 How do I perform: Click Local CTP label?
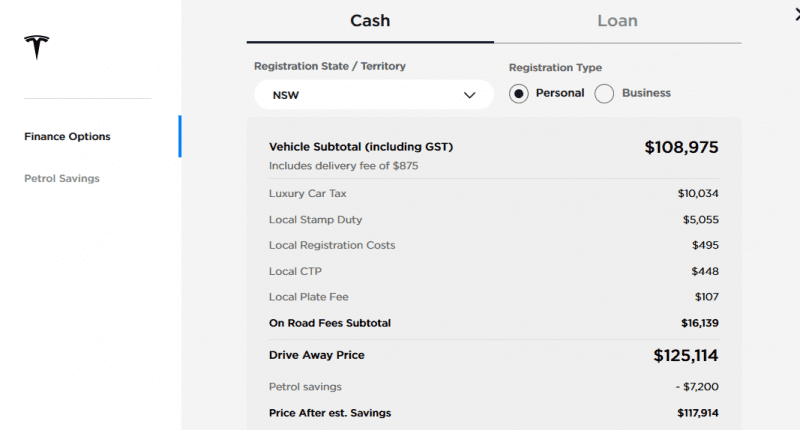click(x=295, y=271)
